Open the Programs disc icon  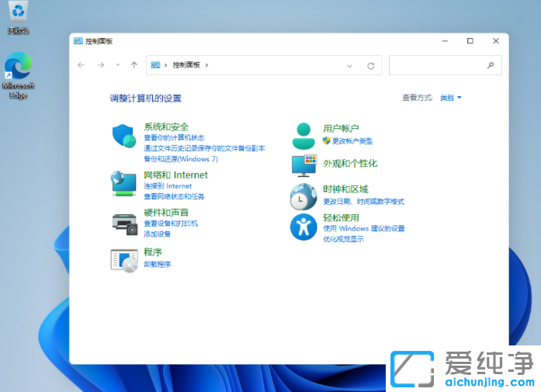tap(124, 261)
